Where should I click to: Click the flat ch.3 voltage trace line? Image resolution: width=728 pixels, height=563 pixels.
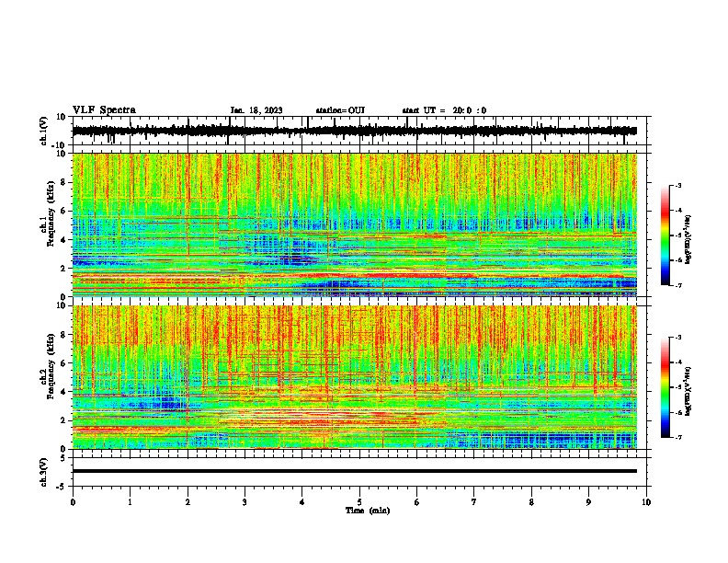(x=355, y=471)
